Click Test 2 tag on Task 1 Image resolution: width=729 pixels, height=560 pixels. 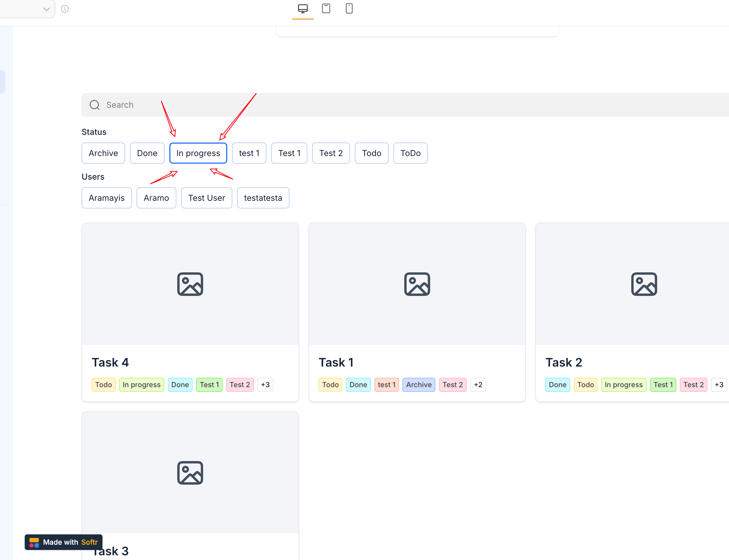453,385
